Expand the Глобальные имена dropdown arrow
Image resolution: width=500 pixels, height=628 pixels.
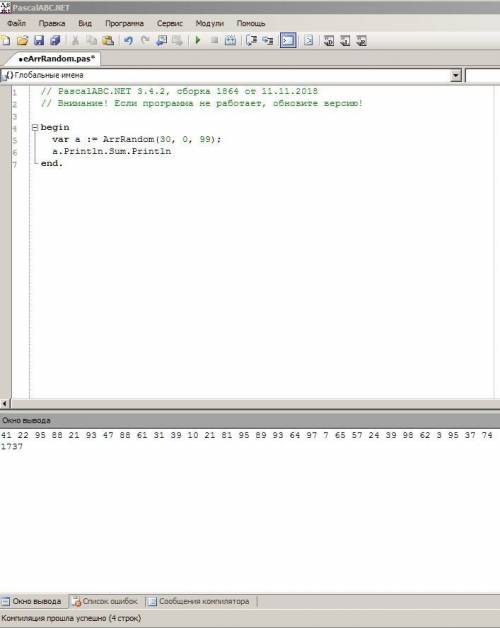[x=456, y=75]
